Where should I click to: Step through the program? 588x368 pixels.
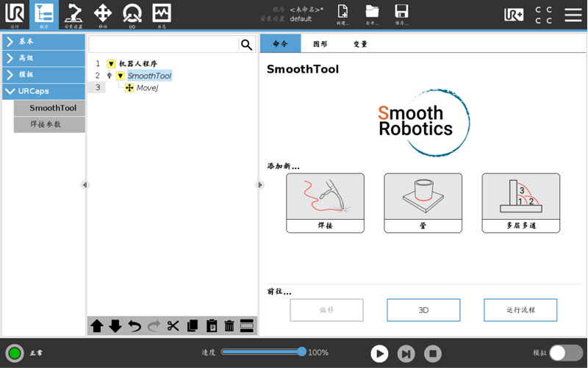coord(406,354)
